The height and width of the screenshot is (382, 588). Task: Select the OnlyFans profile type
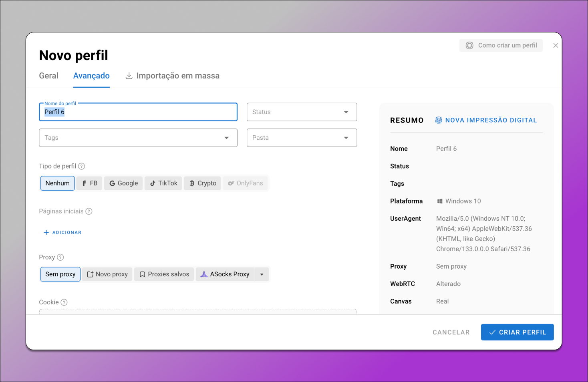coord(245,183)
